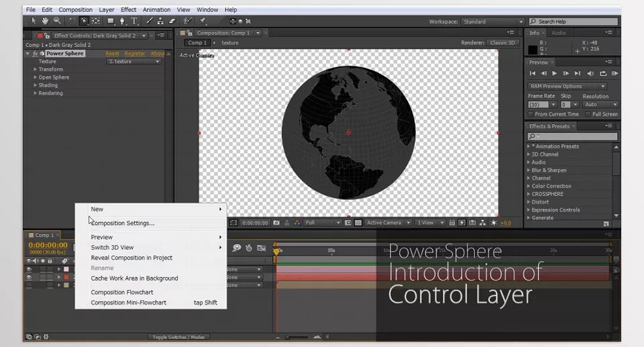Open the Composition Flowchart viewer icon
This screenshot has height=347, width=644.
click(x=482, y=223)
